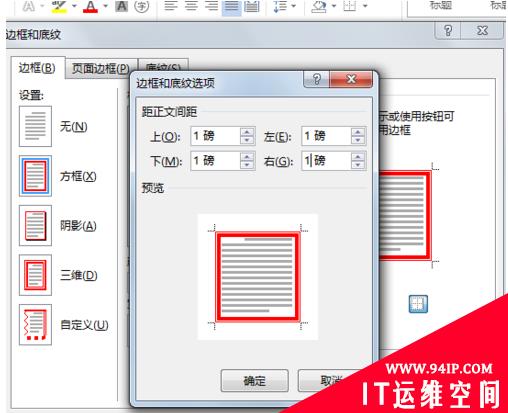
Task: Toggle the inside border button in preview
Action: click(418, 304)
